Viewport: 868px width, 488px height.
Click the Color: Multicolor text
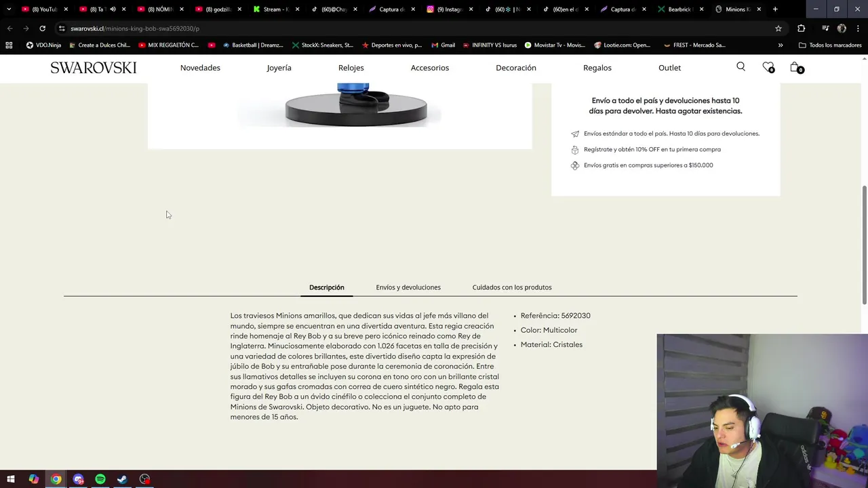pyautogui.click(x=549, y=330)
